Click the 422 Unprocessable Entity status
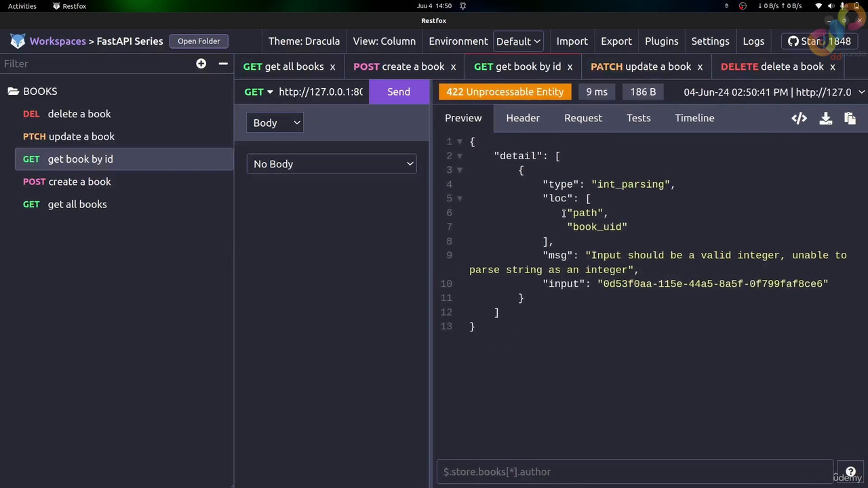868x488 pixels. [505, 92]
